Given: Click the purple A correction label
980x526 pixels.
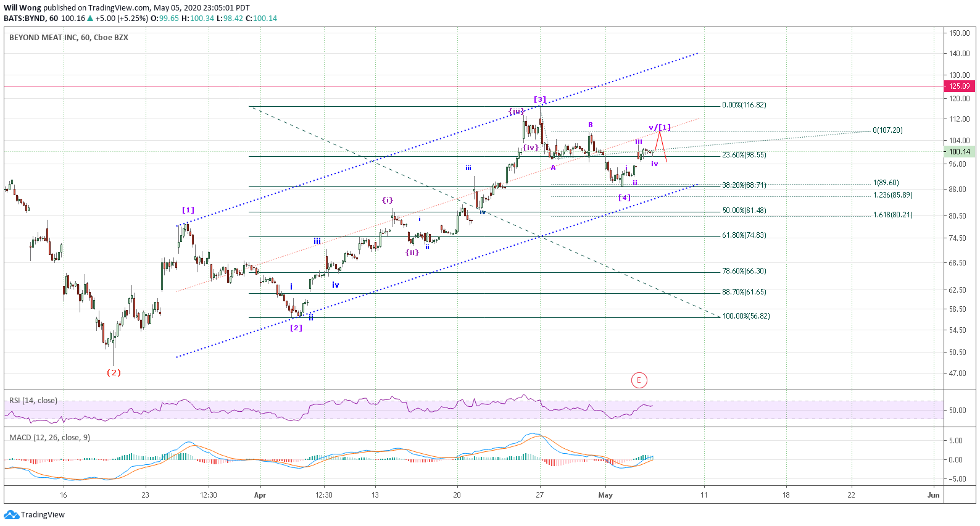Looking at the screenshot, I should [x=553, y=167].
